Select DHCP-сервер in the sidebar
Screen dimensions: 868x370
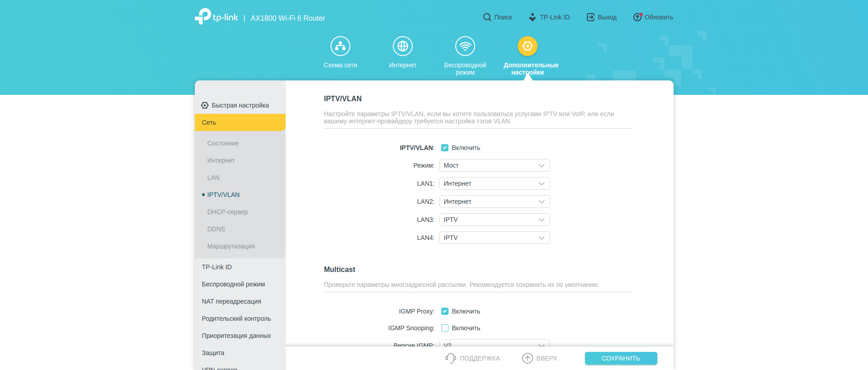click(227, 212)
